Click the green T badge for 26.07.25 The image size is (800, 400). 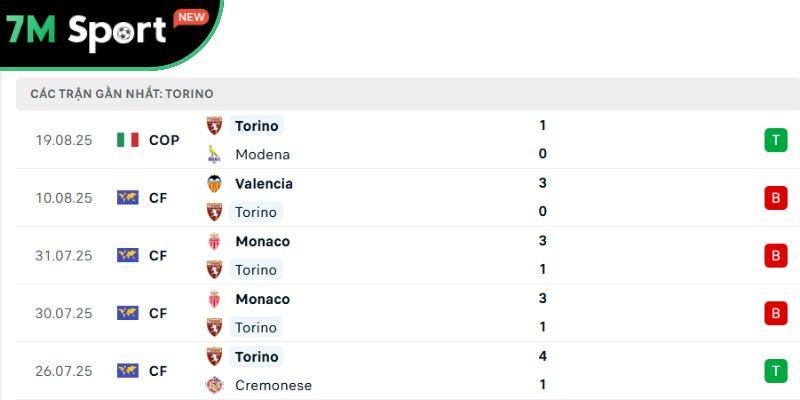pyautogui.click(x=775, y=371)
